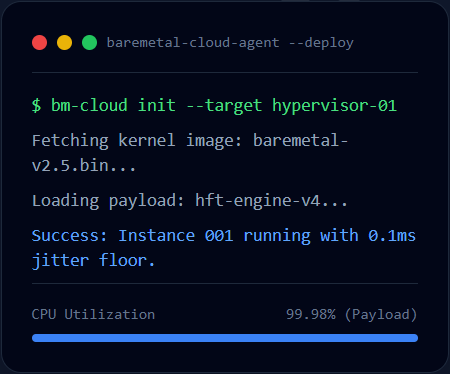Click the blue CPU utilization progress bar
The image size is (450, 374).
(x=225, y=338)
